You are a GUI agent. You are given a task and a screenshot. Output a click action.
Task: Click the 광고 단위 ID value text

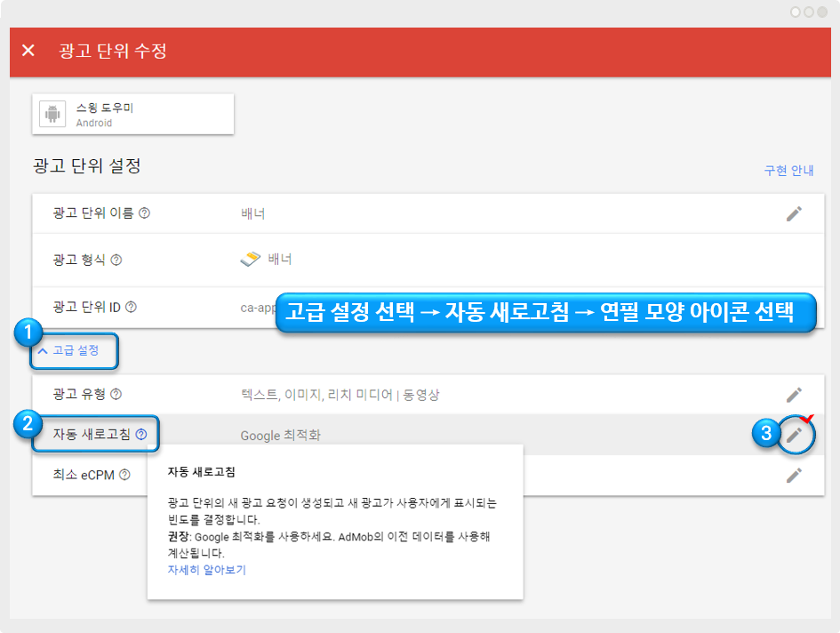pos(258,308)
